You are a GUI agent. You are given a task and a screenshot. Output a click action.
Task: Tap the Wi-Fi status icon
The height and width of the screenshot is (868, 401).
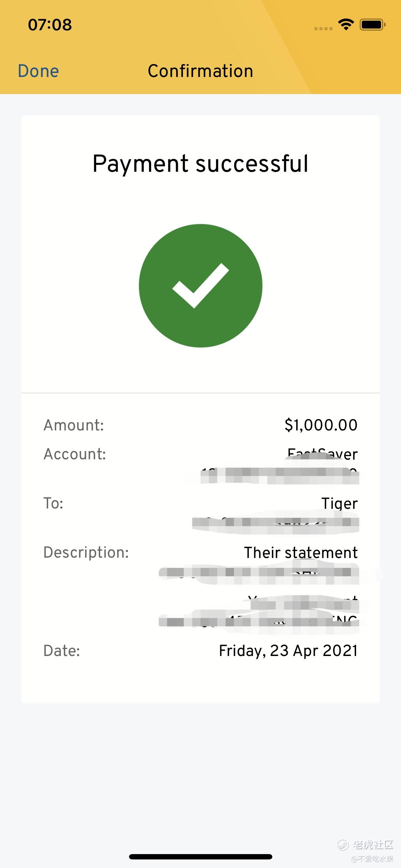point(346,25)
